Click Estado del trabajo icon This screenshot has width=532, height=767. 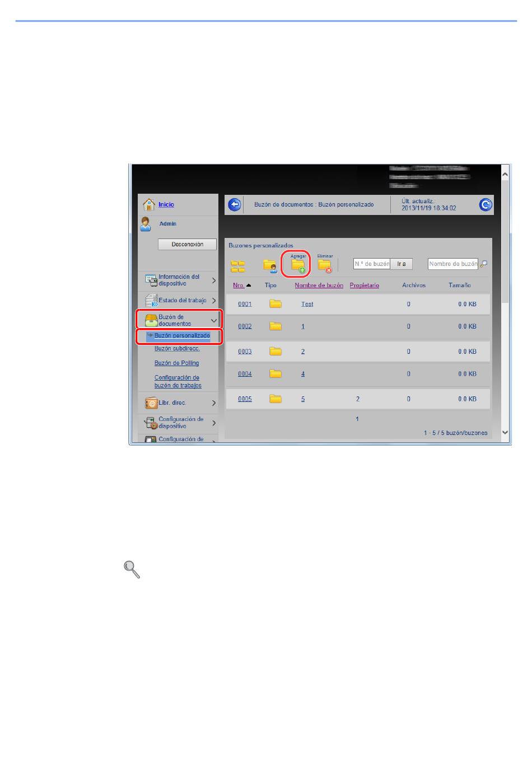(x=151, y=301)
